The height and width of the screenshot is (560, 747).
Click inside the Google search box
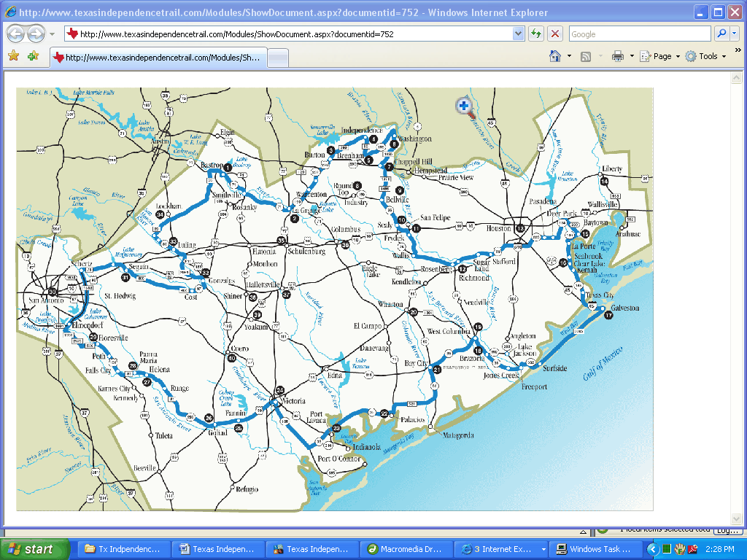click(x=639, y=34)
